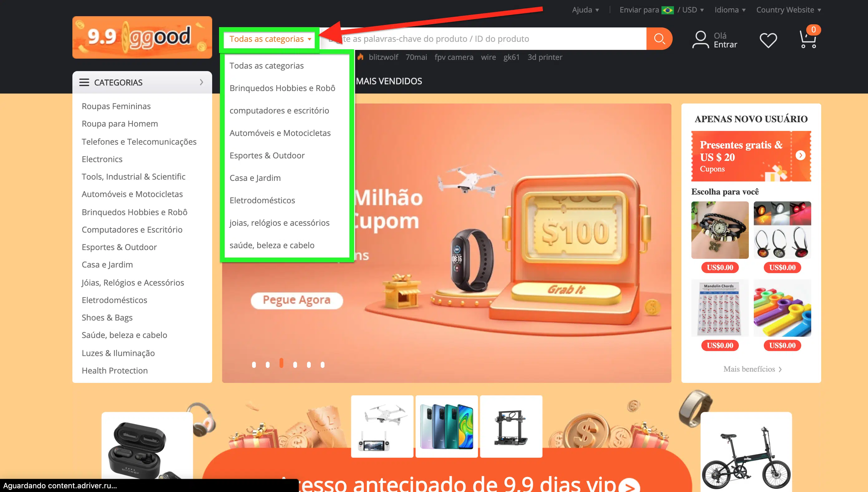Open the 3D printer product thumbnail
This screenshot has width=868, height=492.
tap(511, 427)
